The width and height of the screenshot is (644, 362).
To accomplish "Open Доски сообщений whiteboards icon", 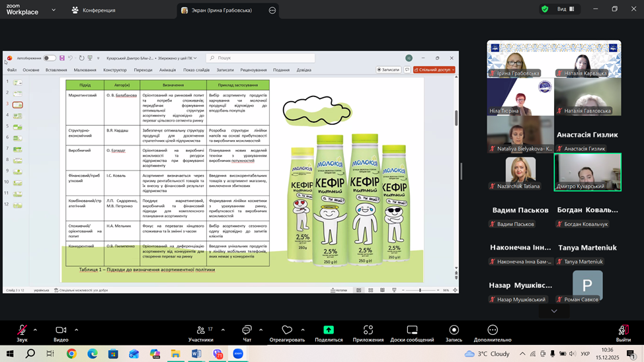I will pos(412,330).
